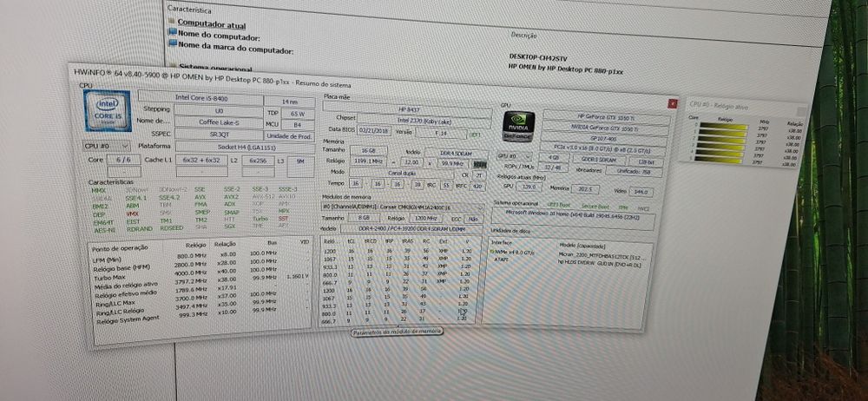Click the Socket H4 (LGA1151) platform field

click(246, 148)
